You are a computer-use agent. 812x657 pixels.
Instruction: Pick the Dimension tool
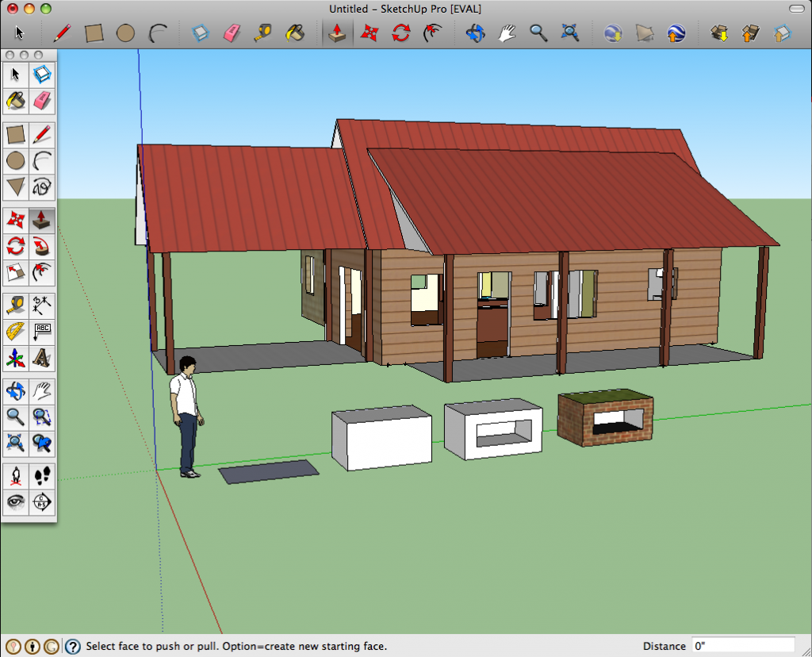[42, 304]
